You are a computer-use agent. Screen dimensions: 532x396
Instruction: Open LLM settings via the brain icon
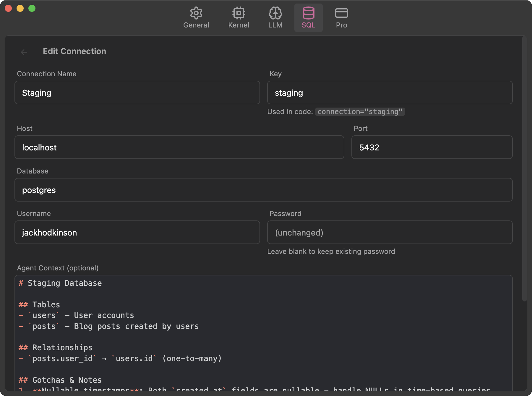coord(275,13)
